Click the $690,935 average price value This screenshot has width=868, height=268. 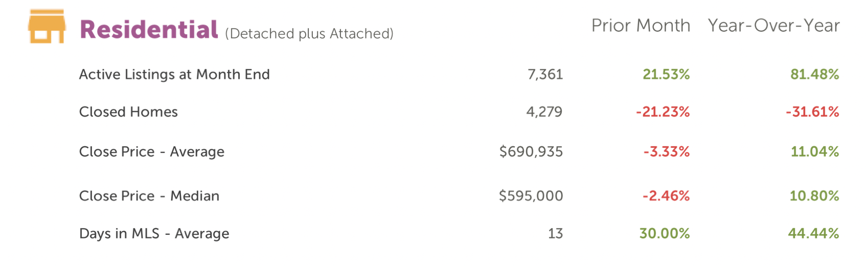[531, 152]
